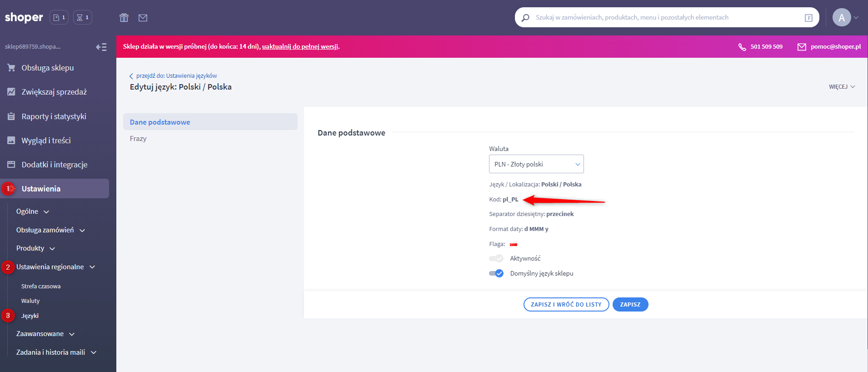Click the F shortcut icon in search bar

pos(808,18)
